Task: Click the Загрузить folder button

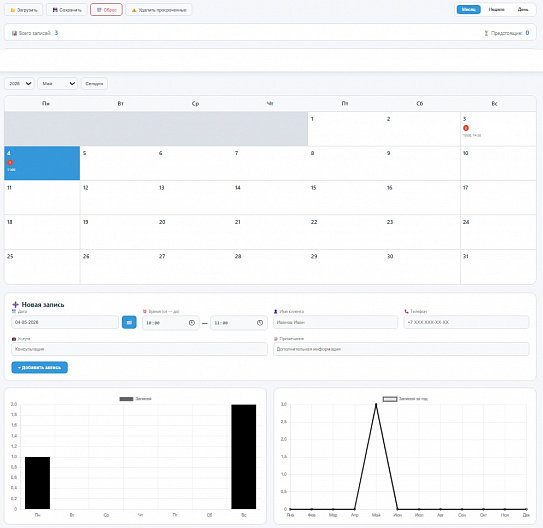Action: tap(24, 10)
